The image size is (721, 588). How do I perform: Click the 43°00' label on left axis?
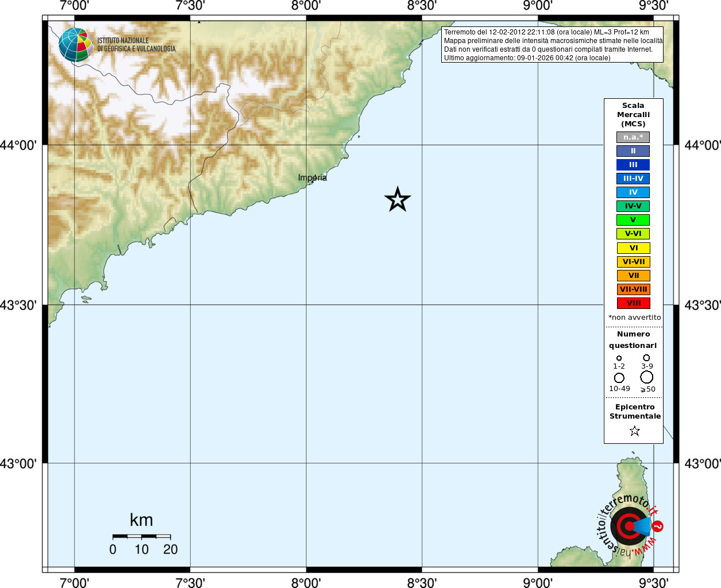coord(18,463)
